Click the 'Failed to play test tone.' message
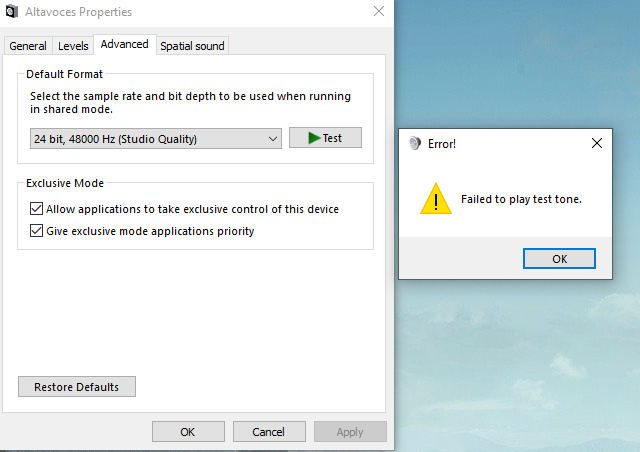The height and width of the screenshot is (452, 640). pyautogui.click(x=521, y=199)
